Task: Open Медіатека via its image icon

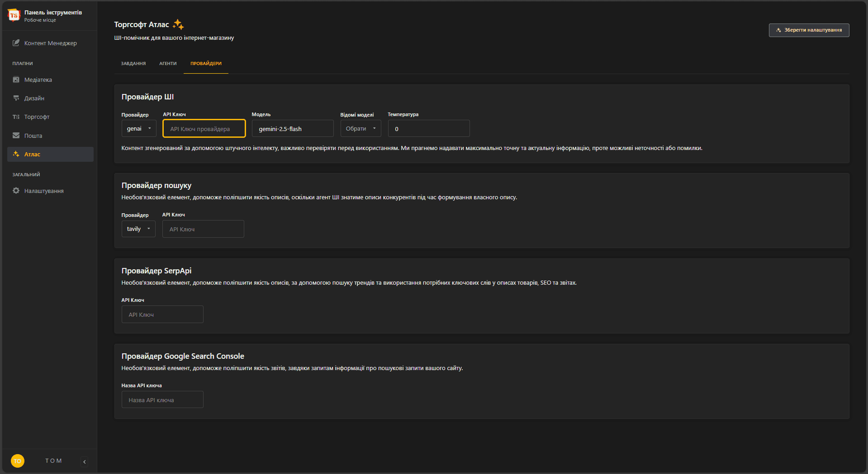Action: click(x=16, y=80)
